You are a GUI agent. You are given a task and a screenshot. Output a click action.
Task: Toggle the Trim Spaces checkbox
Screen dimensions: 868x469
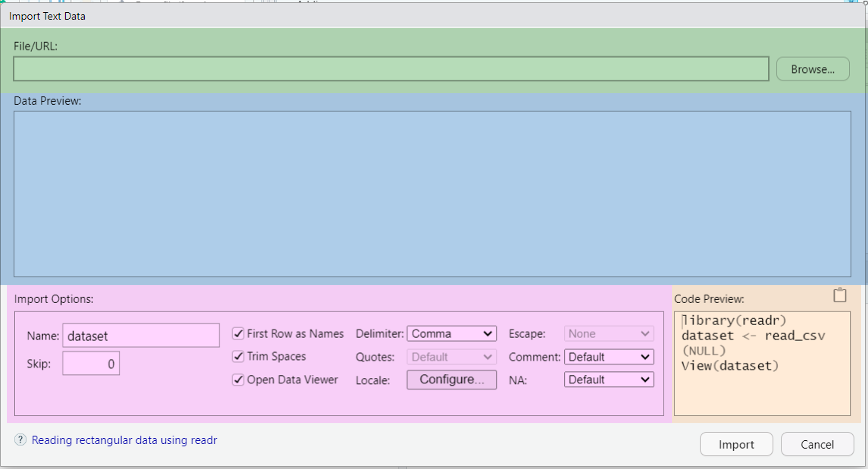coord(238,356)
